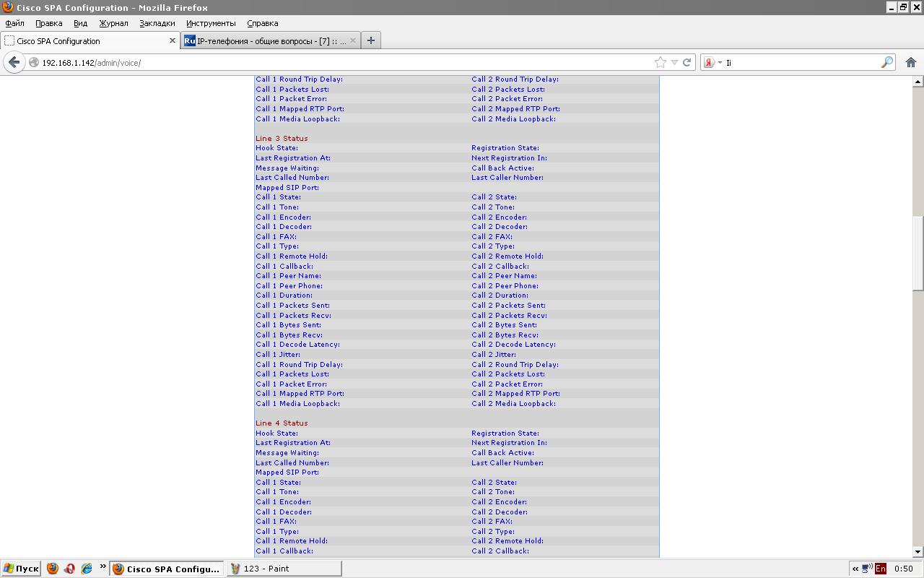The height and width of the screenshot is (578, 924).
Task: Close the IP-телефония tab
Action: point(353,41)
